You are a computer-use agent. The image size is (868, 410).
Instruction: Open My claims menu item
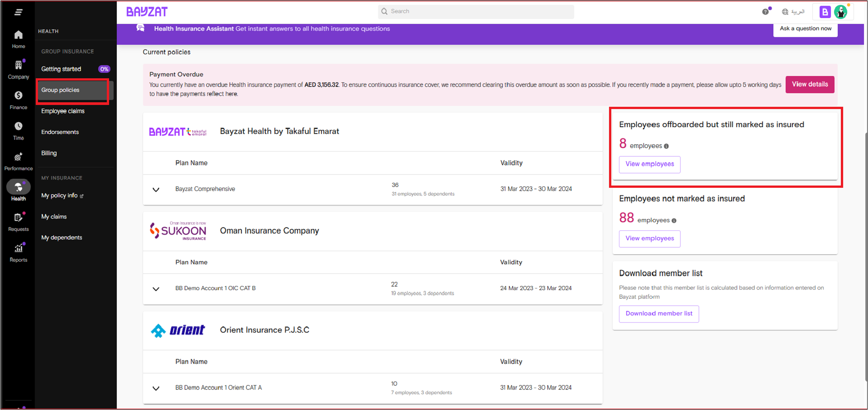(54, 216)
